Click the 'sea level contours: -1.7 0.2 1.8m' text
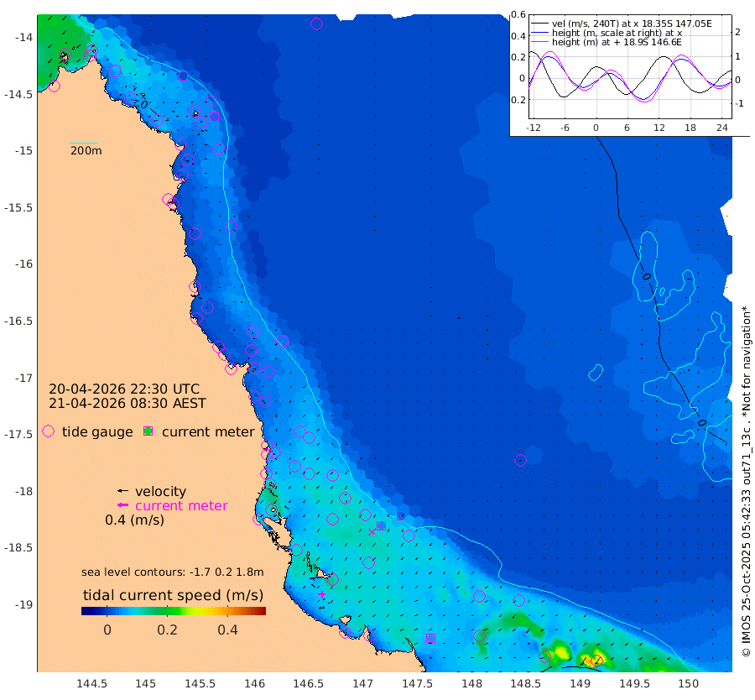The image size is (755, 700). [x=172, y=572]
